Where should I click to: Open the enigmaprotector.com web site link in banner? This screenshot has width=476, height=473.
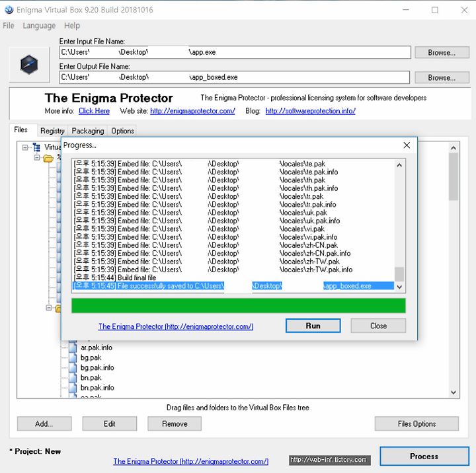click(x=192, y=111)
